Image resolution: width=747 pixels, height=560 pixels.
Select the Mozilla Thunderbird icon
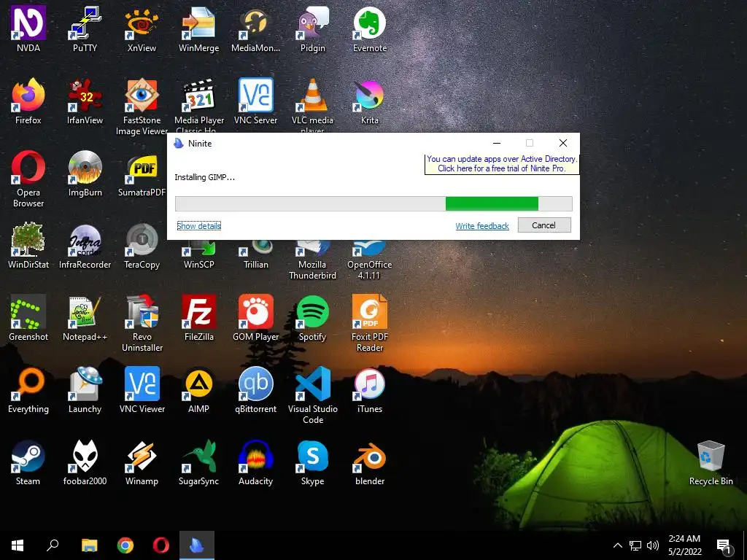[x=312, y=249]
